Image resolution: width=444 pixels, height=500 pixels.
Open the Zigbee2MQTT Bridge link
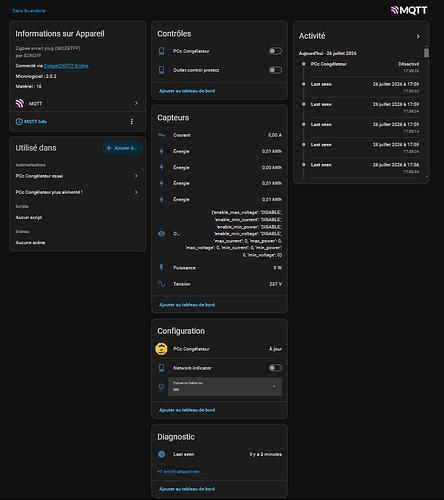point(66,66)
